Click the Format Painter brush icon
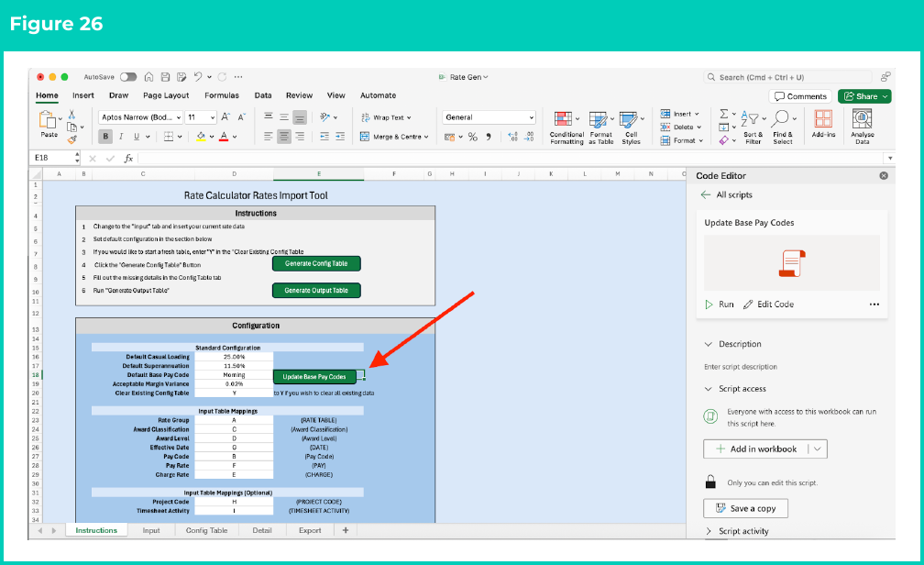 click(71, 139)
